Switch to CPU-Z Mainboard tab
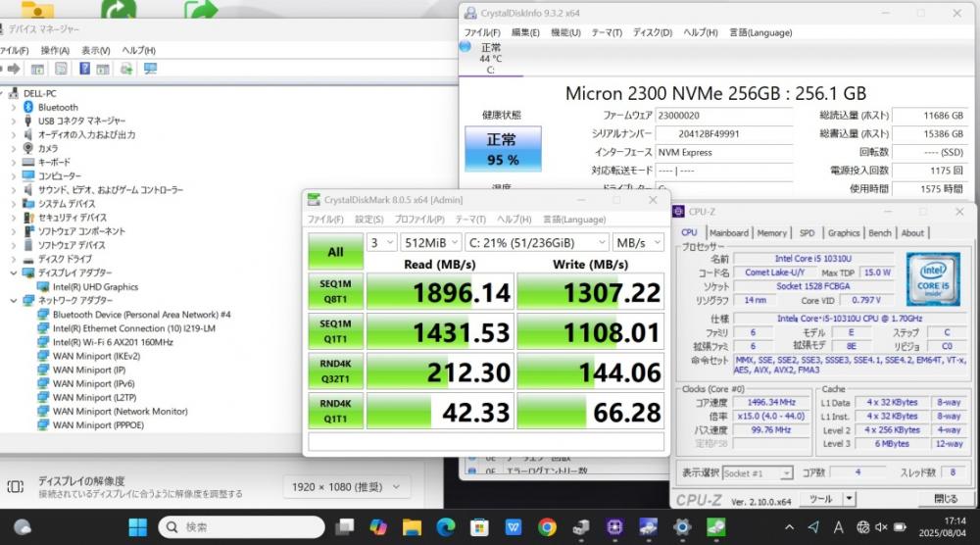The width and height of the screenshot is (980, 545). point(729,232)
